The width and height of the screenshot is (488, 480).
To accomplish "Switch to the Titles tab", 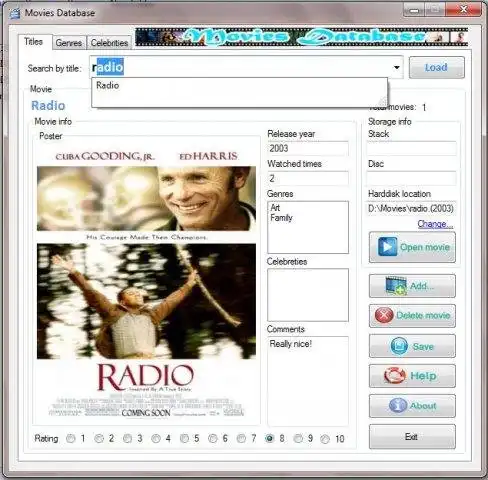I will coord(34,42).
